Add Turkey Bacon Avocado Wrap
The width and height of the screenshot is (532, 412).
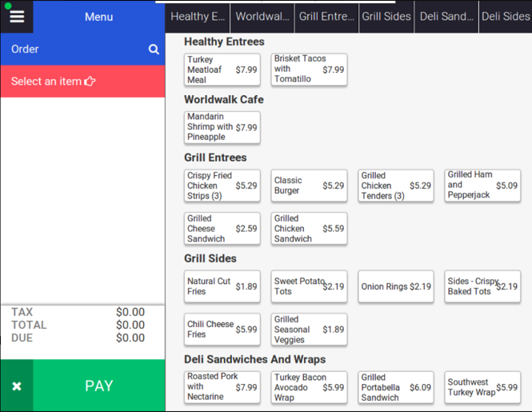[x=309, y=387]
